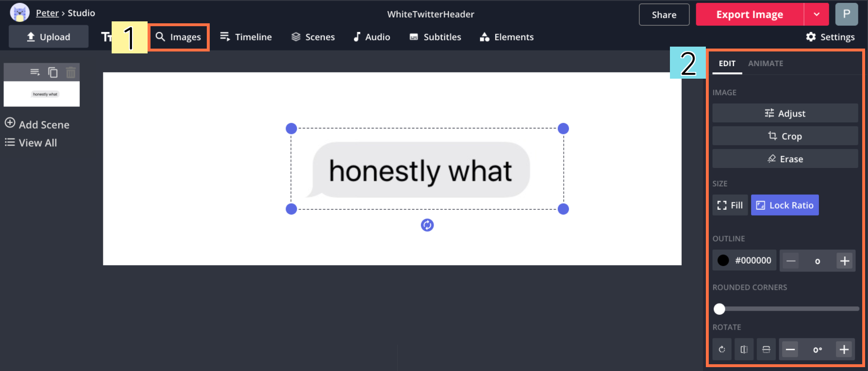868x371 pixels.
Task: Delete the scene with trash icon
Action: [71, 72]
